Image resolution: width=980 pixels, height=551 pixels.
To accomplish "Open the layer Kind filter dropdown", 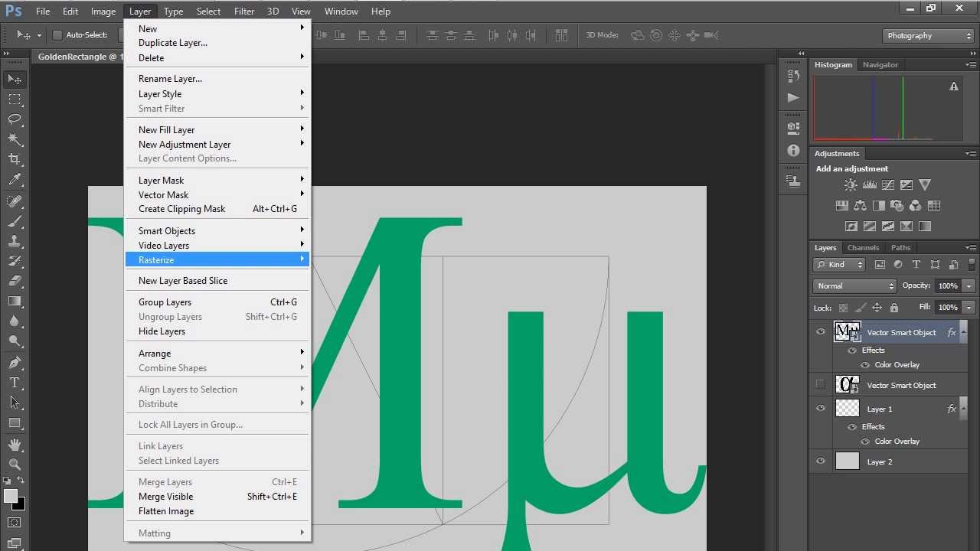I will (839, 265).
